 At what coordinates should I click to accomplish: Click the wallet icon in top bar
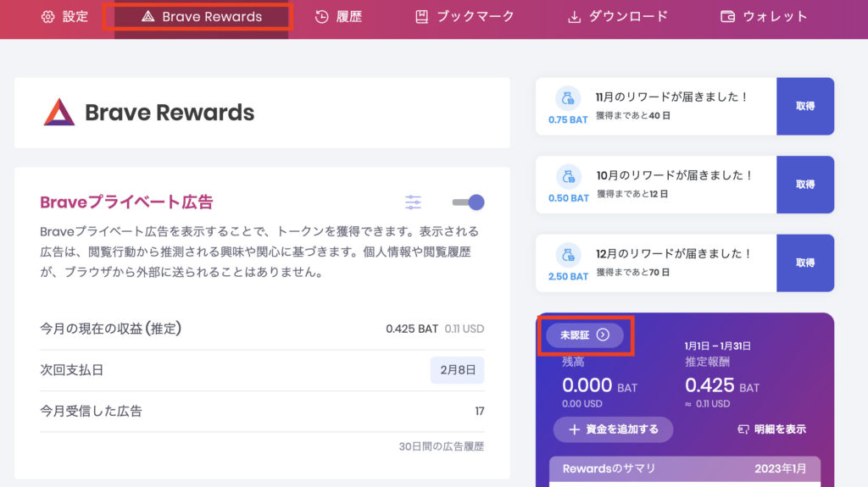727,17
